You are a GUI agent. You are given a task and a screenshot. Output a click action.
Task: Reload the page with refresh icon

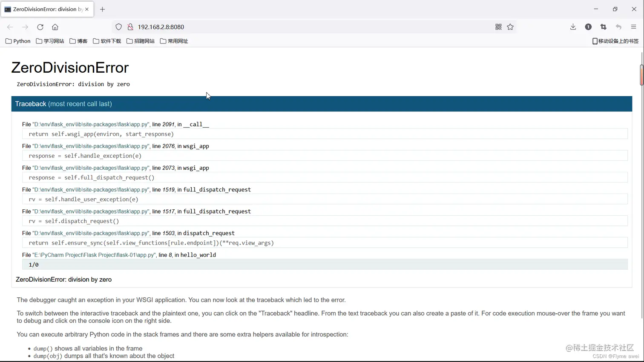[40, 27]
